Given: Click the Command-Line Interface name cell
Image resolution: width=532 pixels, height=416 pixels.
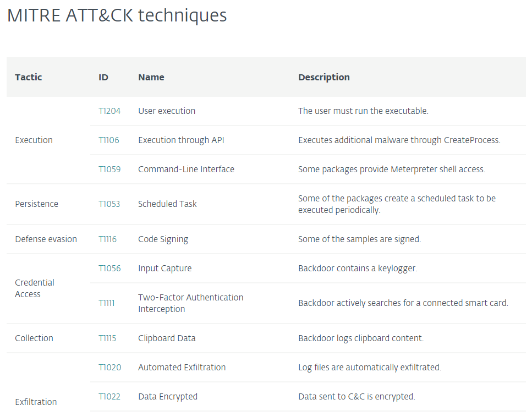Looking at the screenshot, I should pos(186,169).
